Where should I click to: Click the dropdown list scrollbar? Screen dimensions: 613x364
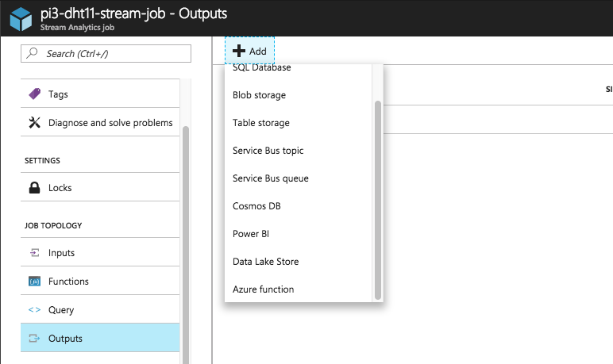coord(378,200)
